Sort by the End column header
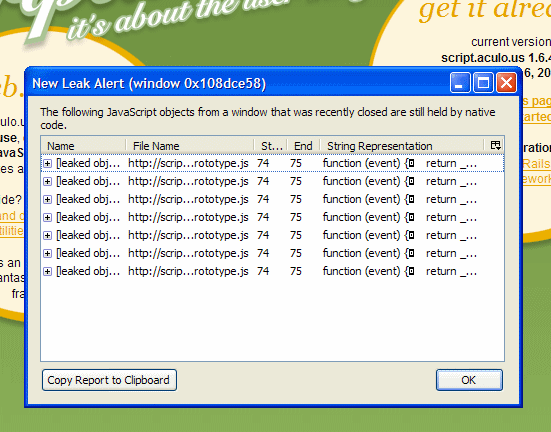The width and height of the screenshot is (551, 432). pyautogui.click(x=304, y=146)
